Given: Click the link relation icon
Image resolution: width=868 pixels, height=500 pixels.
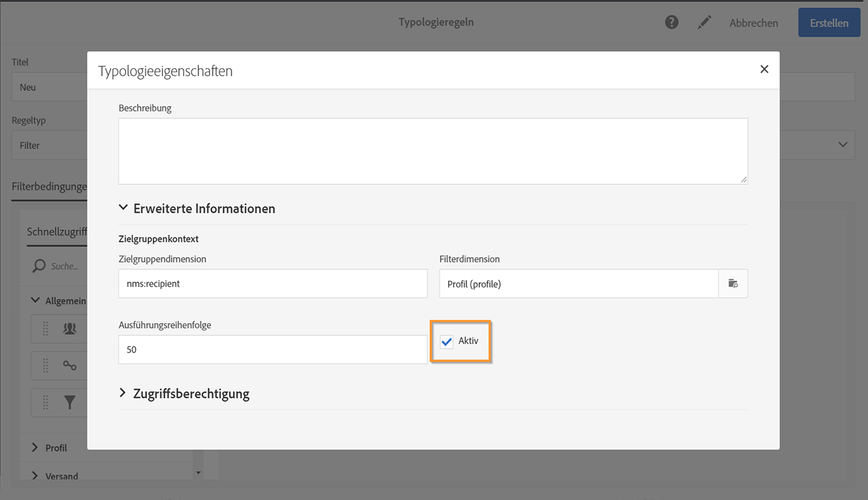Looking at the screenshot, I should point(70,366).
